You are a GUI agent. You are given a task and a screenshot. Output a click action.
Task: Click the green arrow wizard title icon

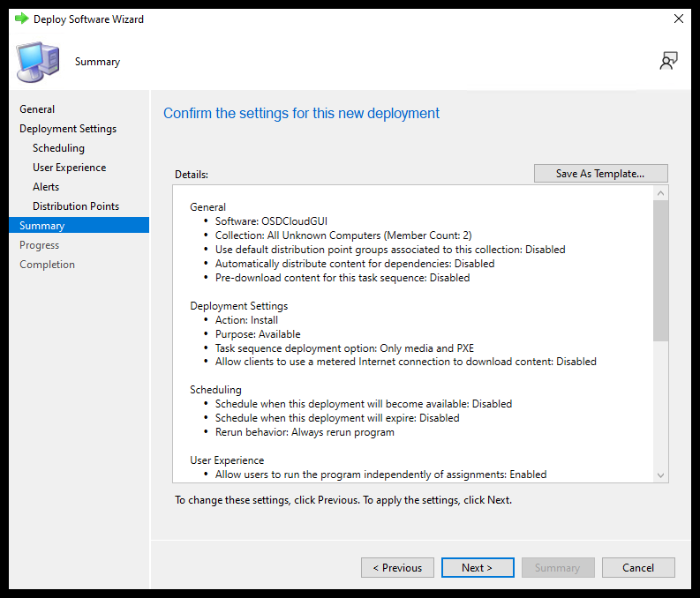coord(21,19)
